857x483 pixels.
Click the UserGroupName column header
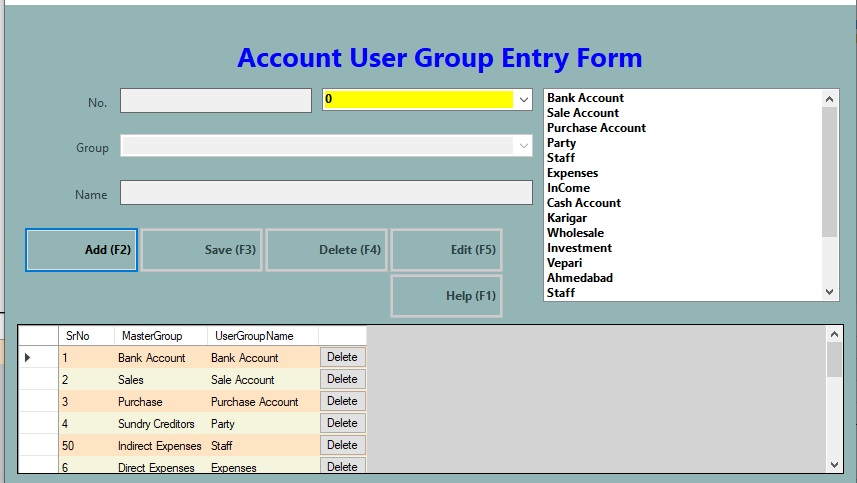click(x=262, y=336)
